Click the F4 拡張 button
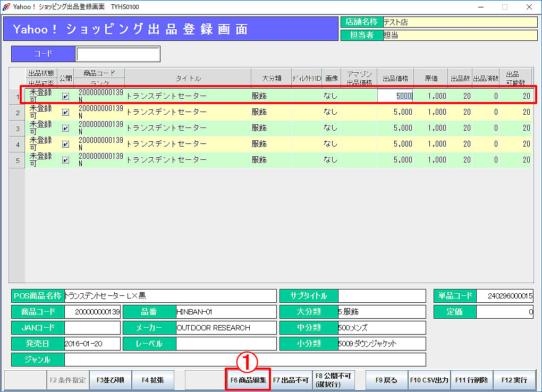Viewport: 542px width, 392px height. click(153, 380)
